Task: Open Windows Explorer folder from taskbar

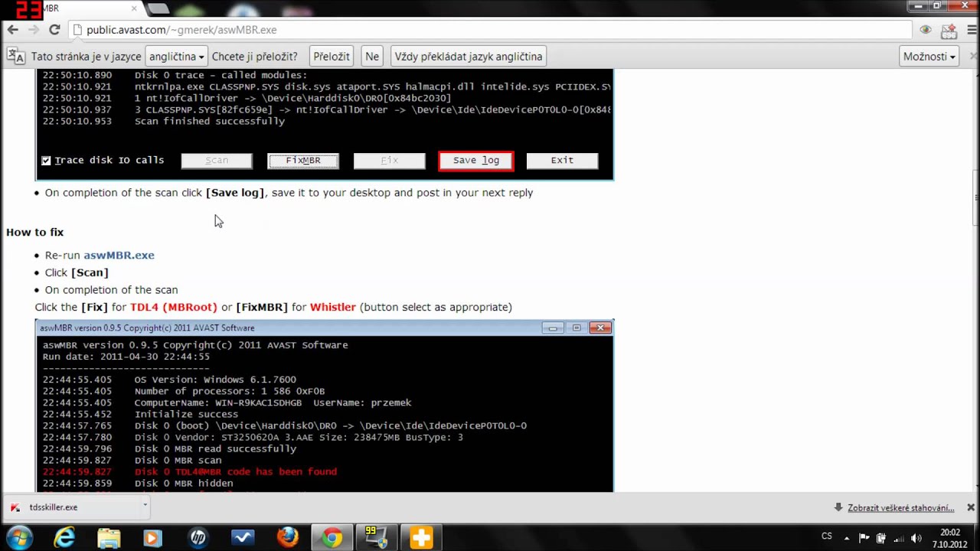Action: tap(109, 538)
